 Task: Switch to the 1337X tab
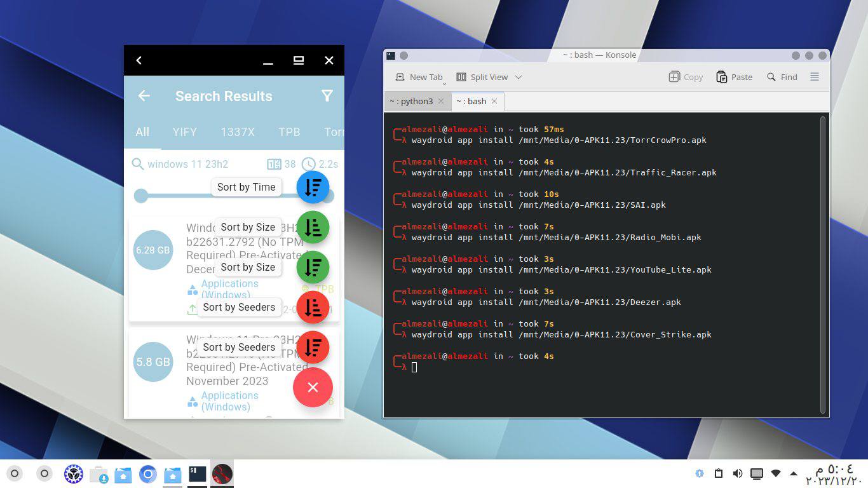coord(238,132)
